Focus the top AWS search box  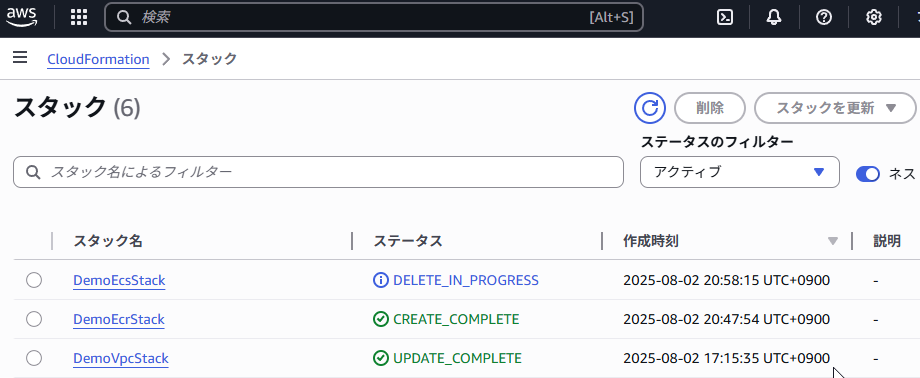click(374, 18)
